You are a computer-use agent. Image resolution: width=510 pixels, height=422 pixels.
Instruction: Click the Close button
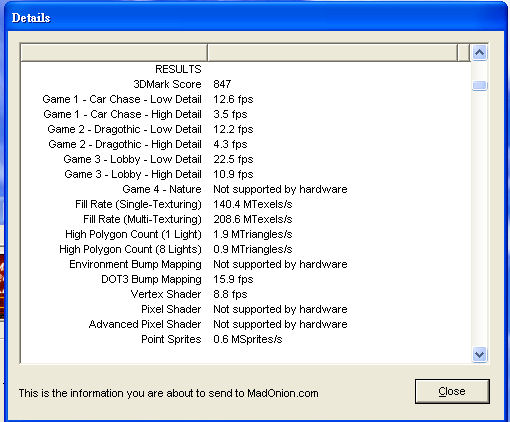(x=452, y=391)
